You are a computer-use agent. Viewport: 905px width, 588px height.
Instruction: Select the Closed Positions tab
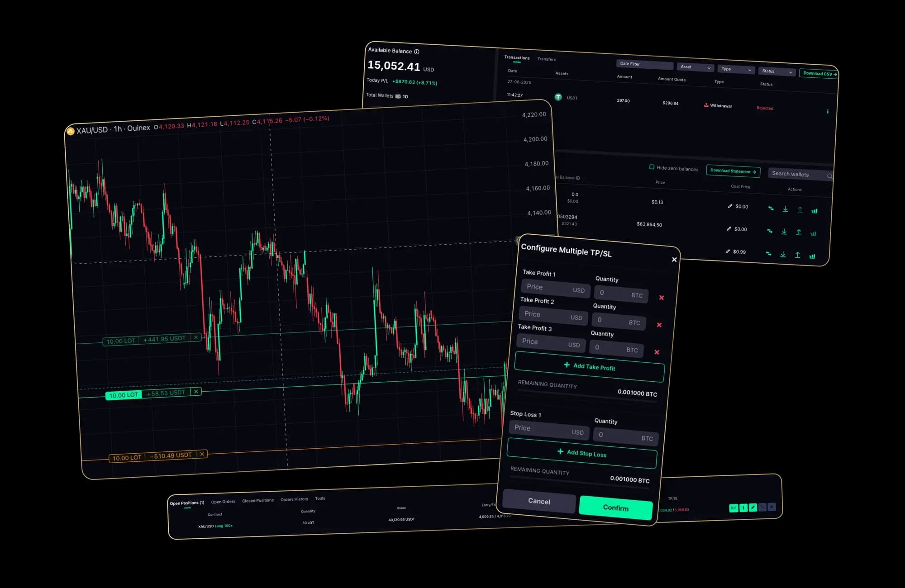pyautogui.click(x=258, y=500)
